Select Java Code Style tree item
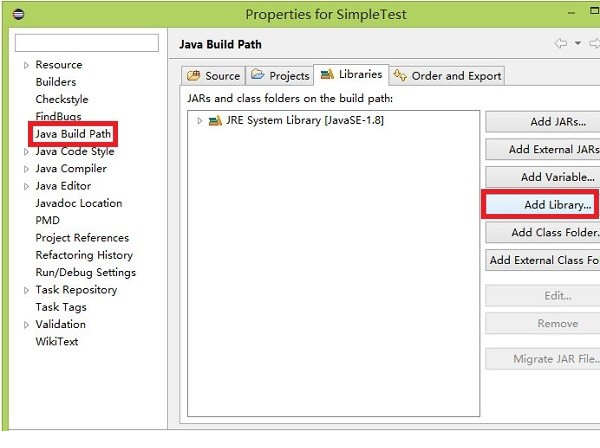600x448 pixels. [75, 152]
